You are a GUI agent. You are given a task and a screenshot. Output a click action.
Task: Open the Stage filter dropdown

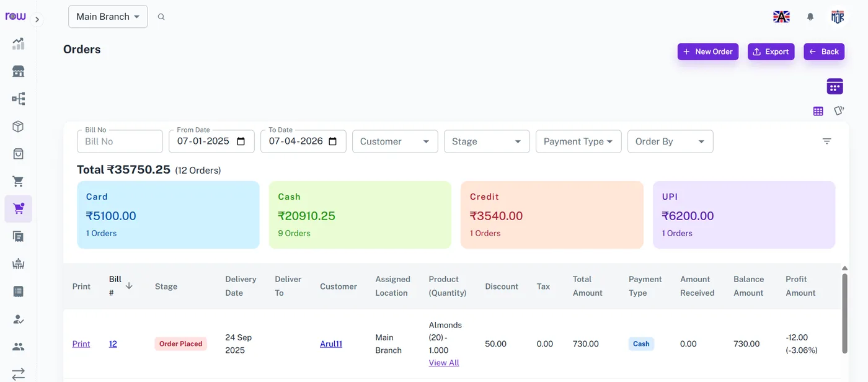click(x=487, y=141)
